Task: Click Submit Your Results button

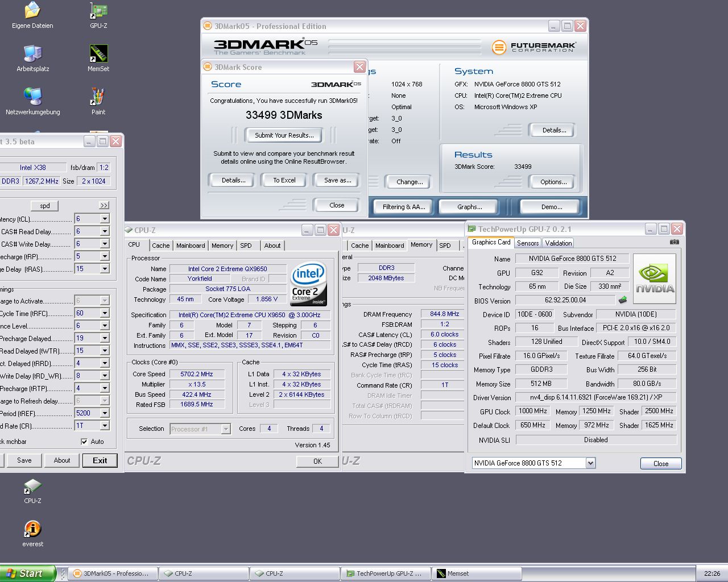Action: [284, 135]
